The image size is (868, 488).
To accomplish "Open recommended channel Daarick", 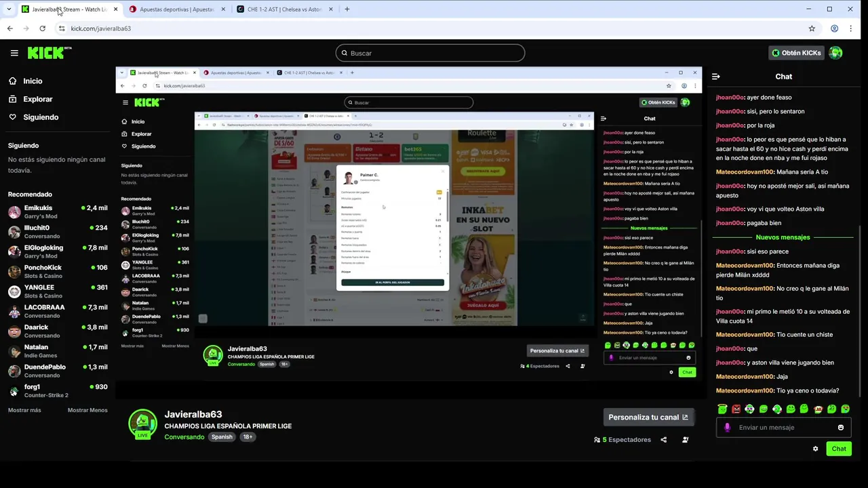I will pyautogui.click(x=58, y=331).
